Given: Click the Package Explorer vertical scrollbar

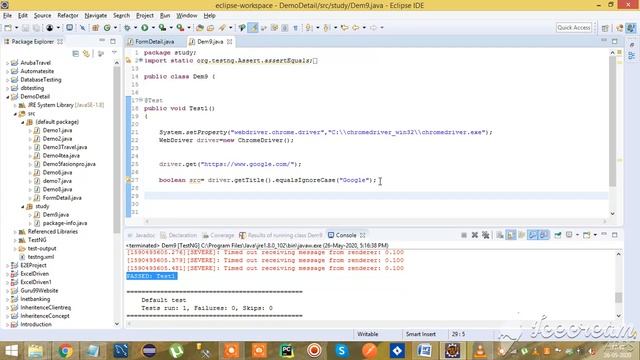Looking at the screenshot, I should 117,149.
